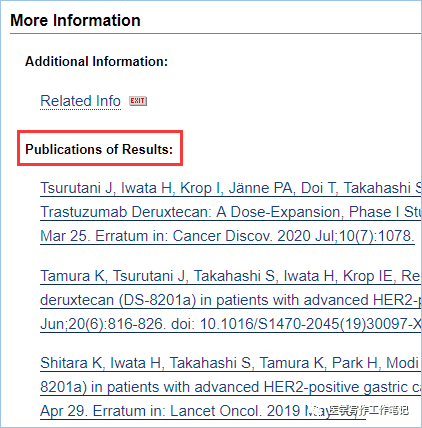422x428 pixels.
Task: Click the Additional Information label
Action: click(96, 61)
